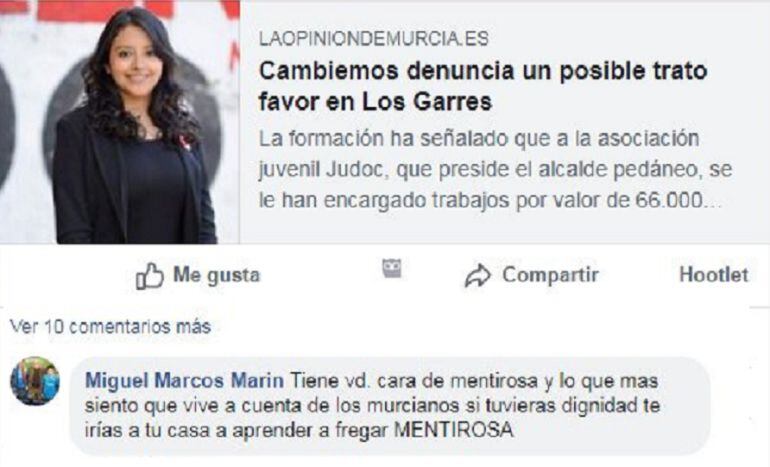Visit the LAOPINIONDEMURCIA.ES source link
Screen dimensions: 770x467
point(374,39)
